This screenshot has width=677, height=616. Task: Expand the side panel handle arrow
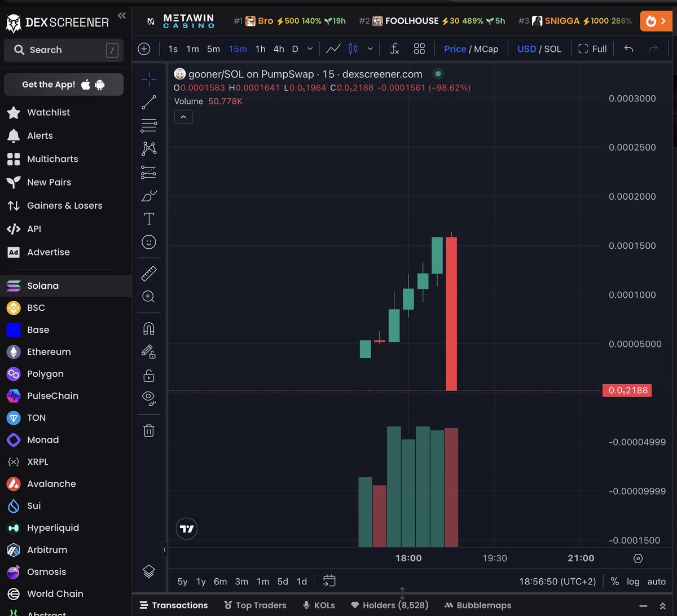click(x=165, y=549)
